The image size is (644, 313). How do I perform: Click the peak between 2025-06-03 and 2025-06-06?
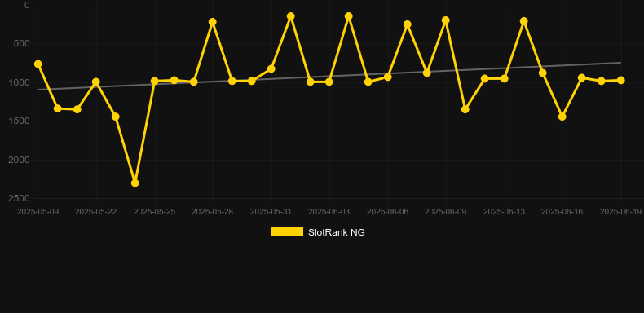click(349, 16)
